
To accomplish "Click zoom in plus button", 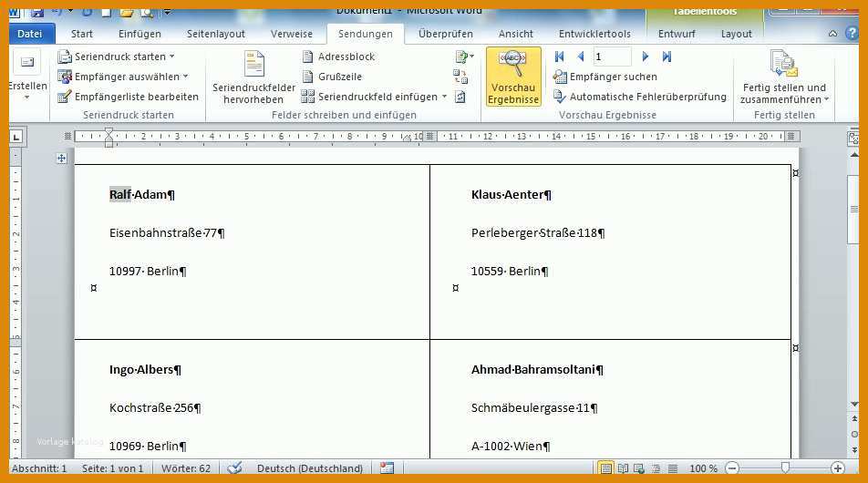I will pos(838,468).
